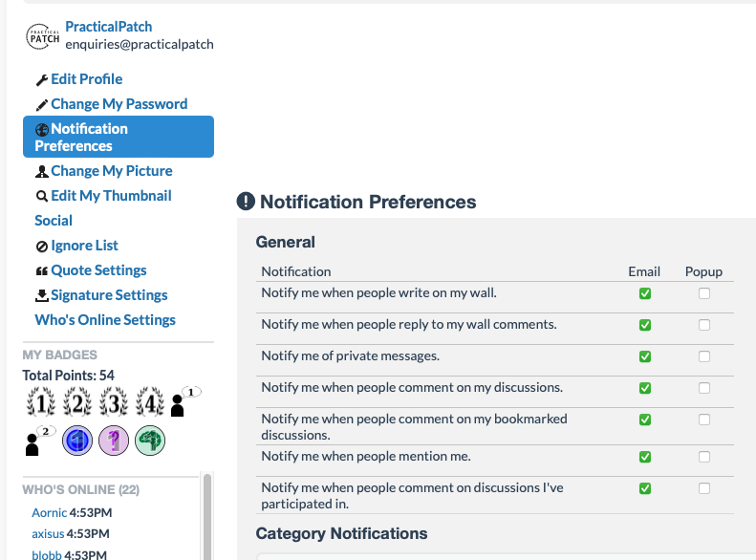Open Who's Online Settings link
756x560 pixels.
[x=105, y=320]
